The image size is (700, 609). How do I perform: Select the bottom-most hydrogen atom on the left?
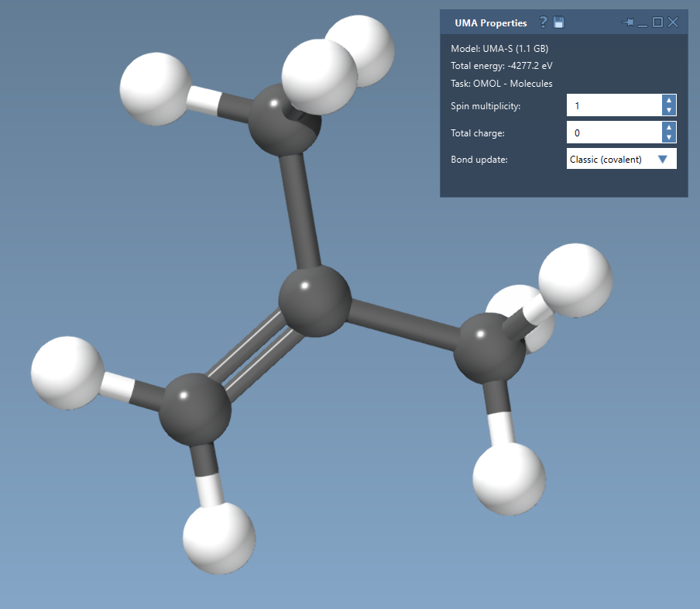[219, 537]
